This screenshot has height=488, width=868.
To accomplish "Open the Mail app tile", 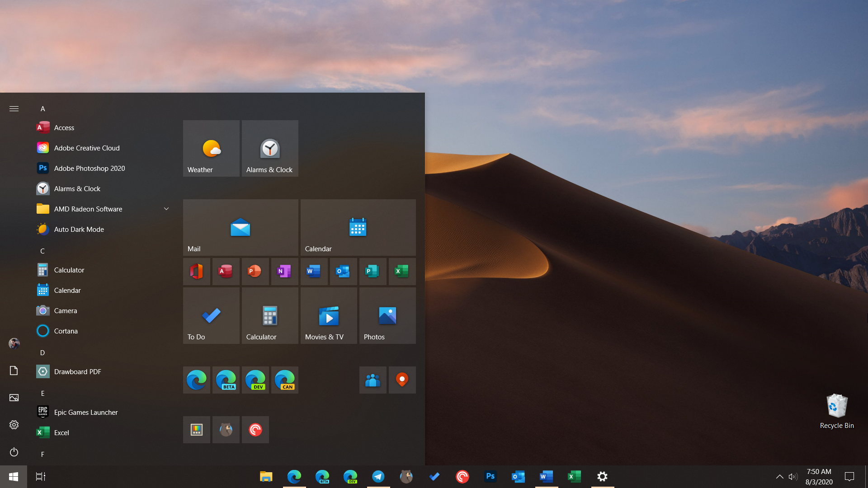I will click(241, 228).
